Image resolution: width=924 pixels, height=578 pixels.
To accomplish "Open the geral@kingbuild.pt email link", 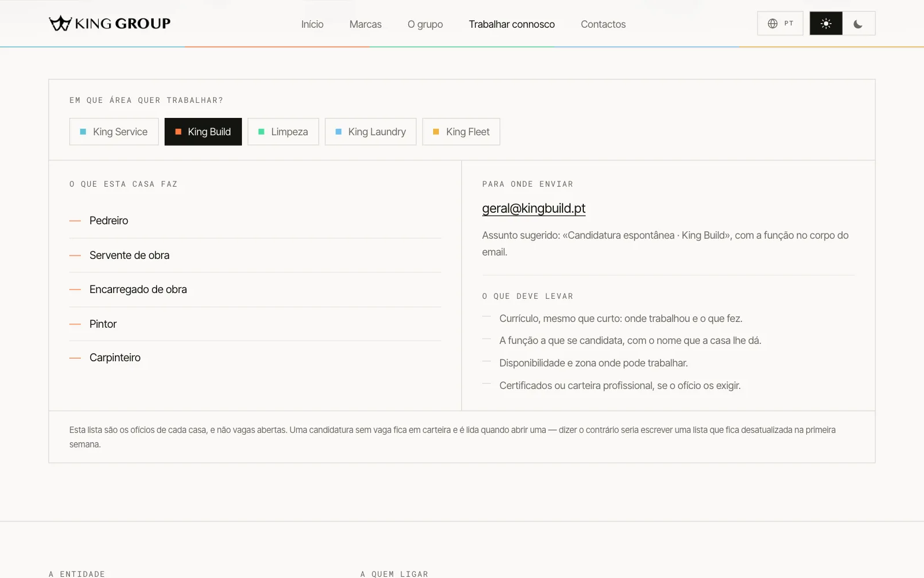I will (x=534, y=208).
